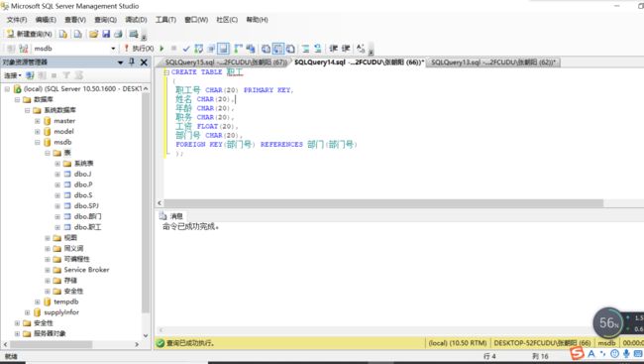This screenshot has width=644, height=364.
Task: Expand the model database node
Action: tap(38, 132)
